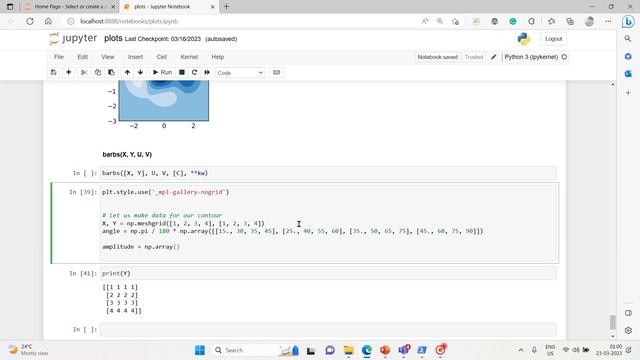
Task: Open the File menu
Action: [x=59, y=57]
